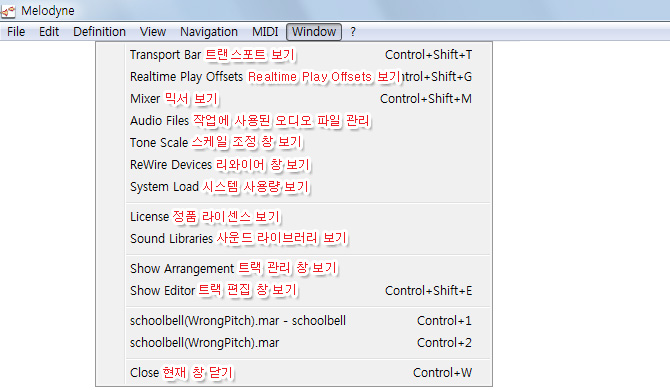Screen dimensions: 670x390
Task: Open the Definition menu
Action: pos(99,32)
